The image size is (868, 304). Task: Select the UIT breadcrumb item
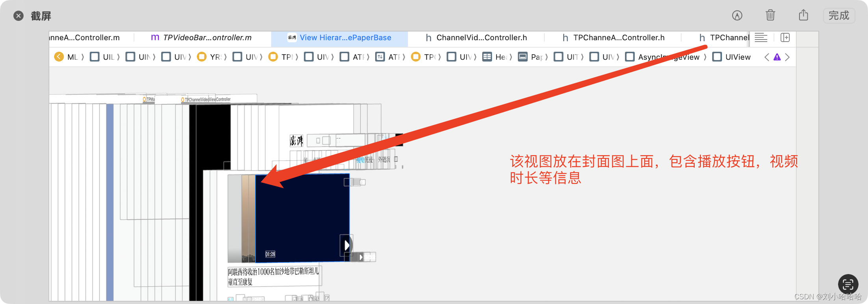[x=567, y=57]
